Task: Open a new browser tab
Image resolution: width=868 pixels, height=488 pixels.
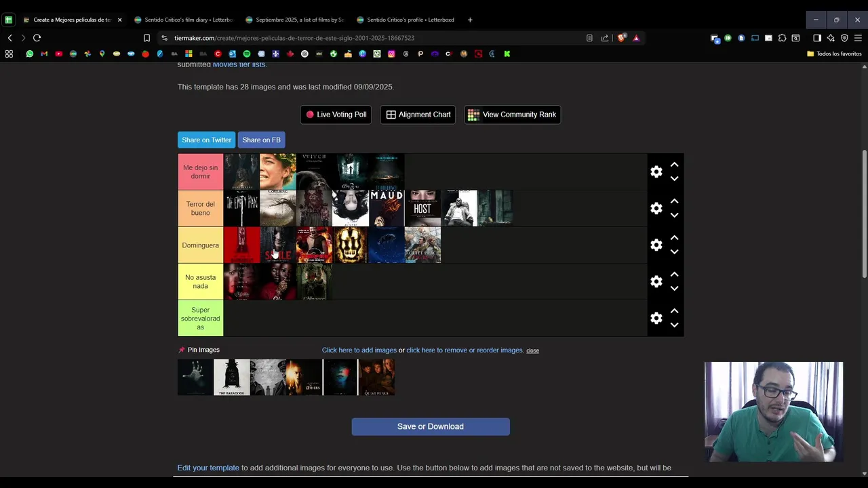Action: point(470,20)
